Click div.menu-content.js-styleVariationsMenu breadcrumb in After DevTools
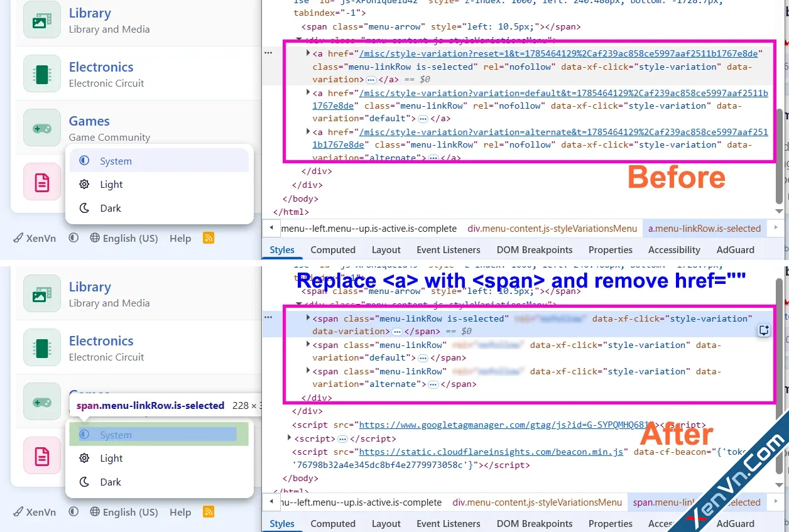This screenshot has width=789, height=532. [x=537, y=502]
